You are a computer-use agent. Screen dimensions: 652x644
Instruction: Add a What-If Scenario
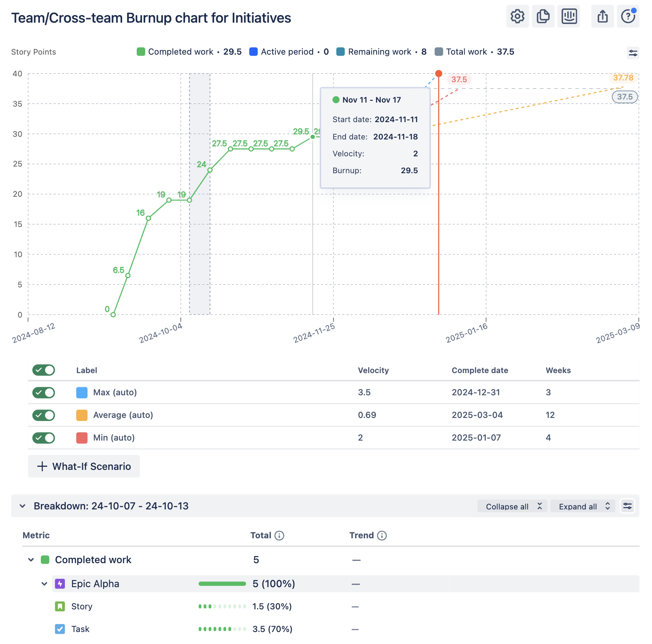point(83,466)
